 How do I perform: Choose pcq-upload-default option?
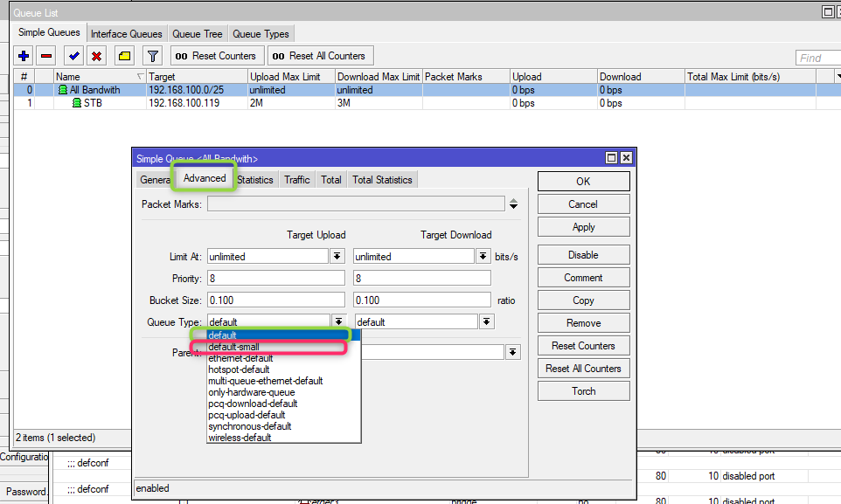283,415
